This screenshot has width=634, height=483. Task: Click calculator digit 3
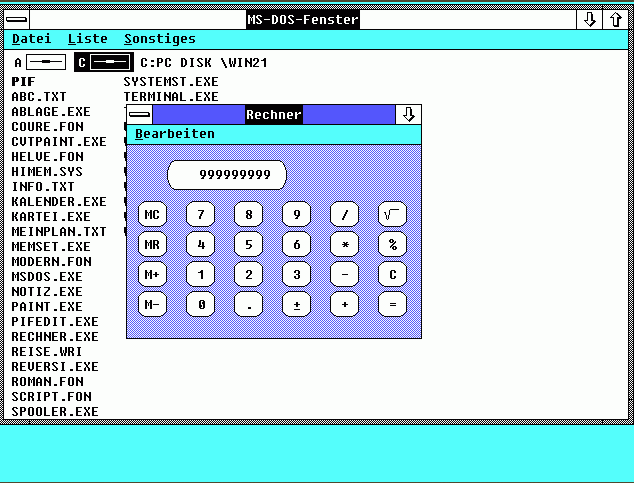click(x=296, y=274)
